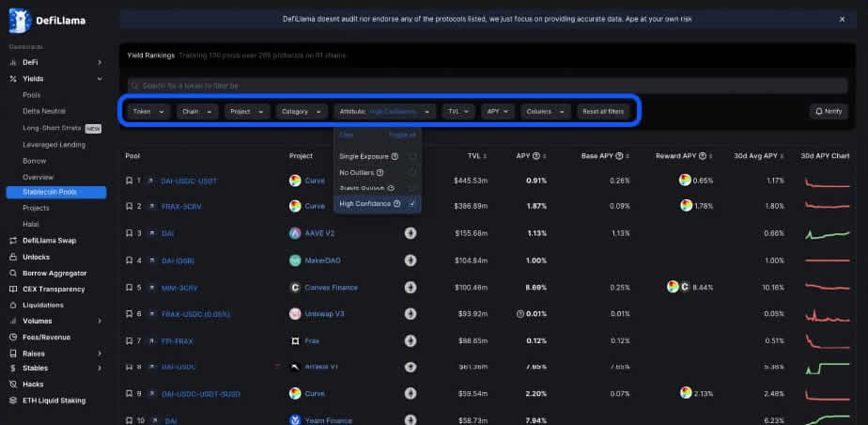This screenshot has height=425, width=868.
Task: Tick the No Outliers checkbox
Action: (x=412, y=173)
